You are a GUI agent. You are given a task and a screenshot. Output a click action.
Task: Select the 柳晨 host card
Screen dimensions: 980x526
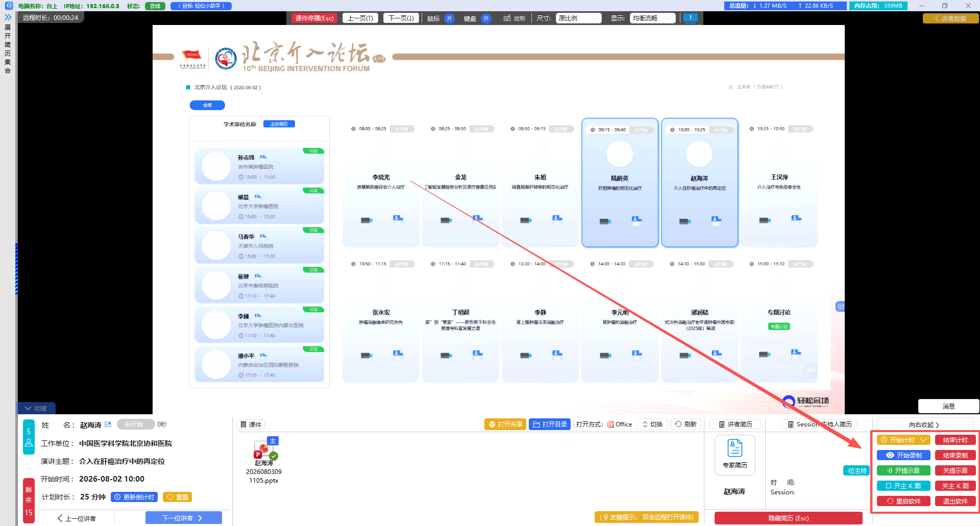259,206
